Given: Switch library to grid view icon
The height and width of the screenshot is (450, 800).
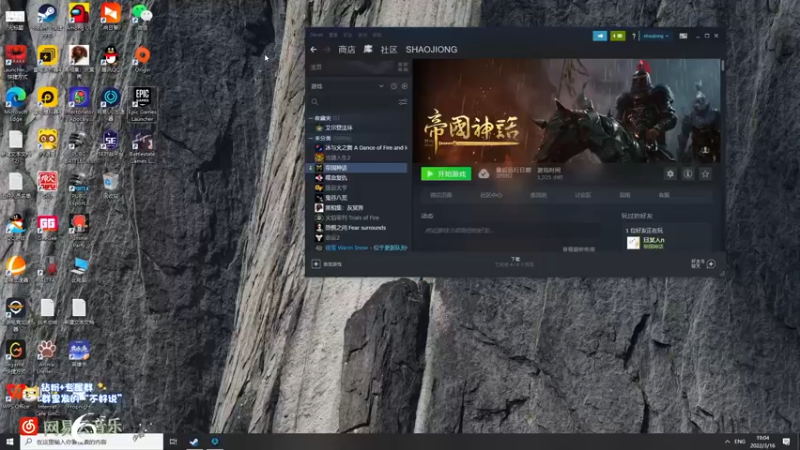Looking at the screenshot, I should click(x=403, y=67).
